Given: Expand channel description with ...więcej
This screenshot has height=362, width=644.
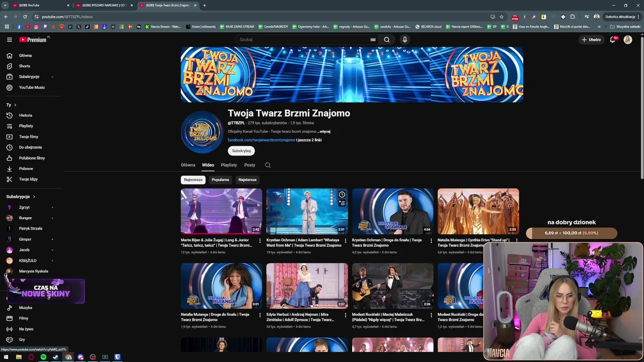Looking at the screenshot, I should click(325, 132).
